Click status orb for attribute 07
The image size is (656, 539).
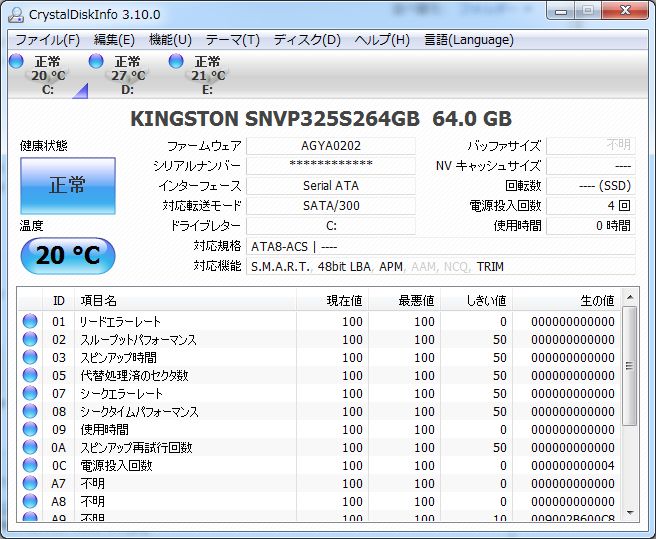click(x=30, y=393)
